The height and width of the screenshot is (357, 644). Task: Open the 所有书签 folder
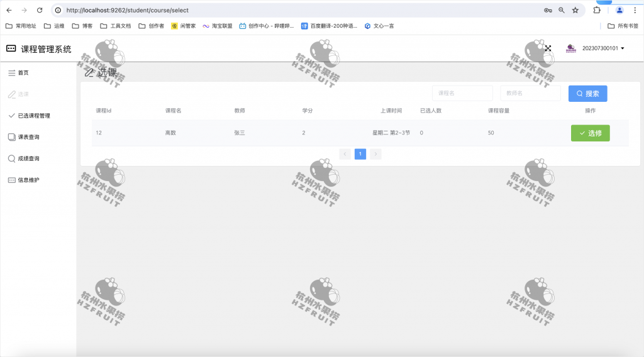(x=623, y=26)
